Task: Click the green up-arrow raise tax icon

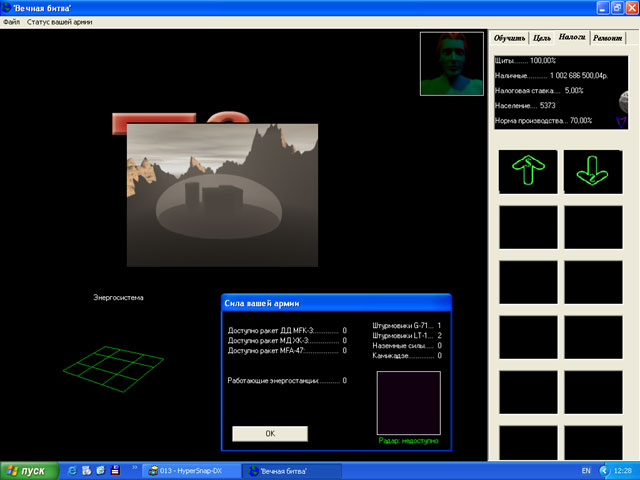Action: coord(528,171)
